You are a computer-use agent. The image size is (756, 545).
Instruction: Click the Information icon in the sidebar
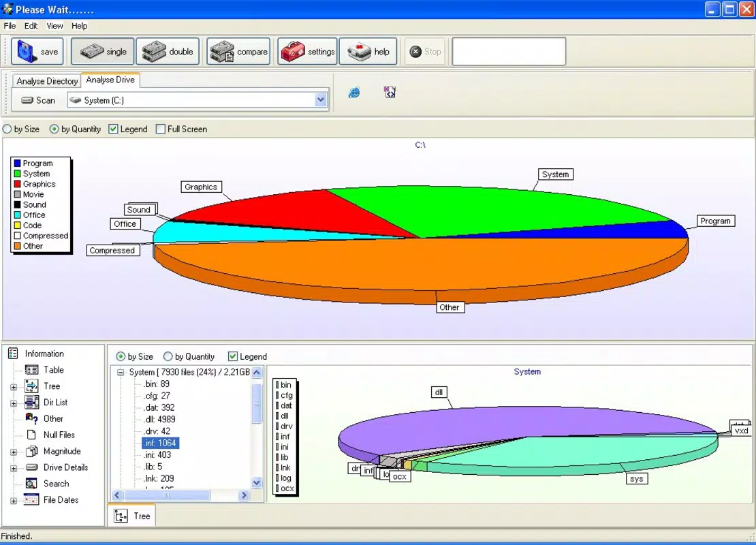[13, 354]
